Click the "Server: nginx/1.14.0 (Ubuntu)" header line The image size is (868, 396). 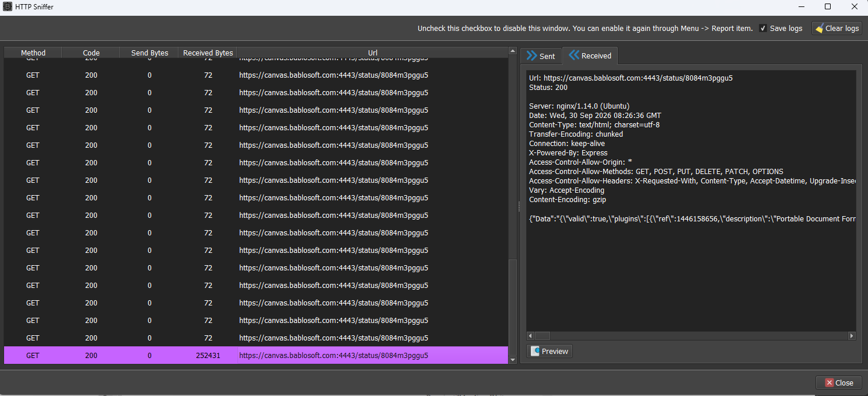579,106
